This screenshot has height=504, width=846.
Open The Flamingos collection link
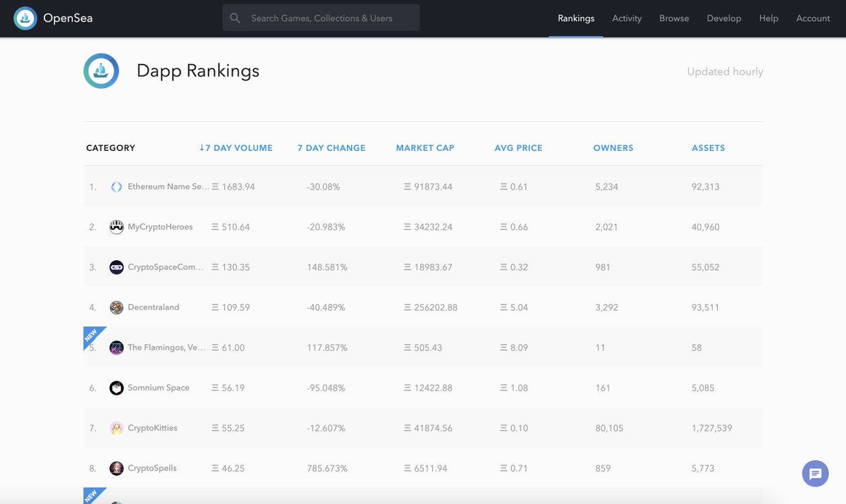(167, 348)
